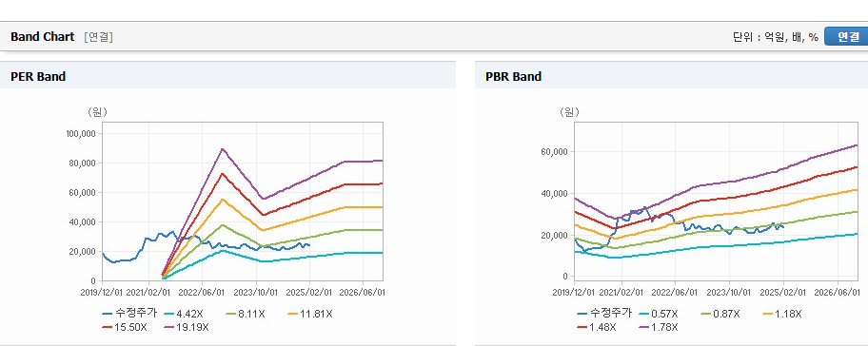
Task: Click the Band Chart heading
Action: pyautogui.click(x=42, y=37)
